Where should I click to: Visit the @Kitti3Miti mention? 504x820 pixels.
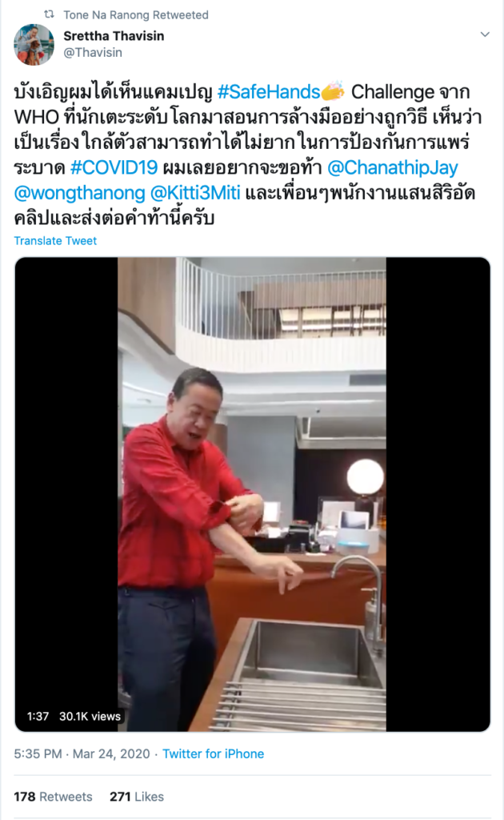point(195,193)
